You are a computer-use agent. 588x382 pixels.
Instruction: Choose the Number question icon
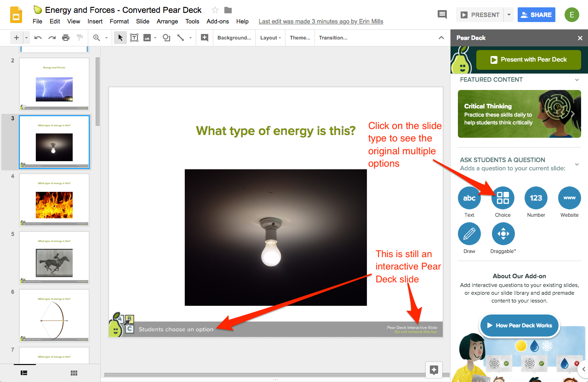tap(536, 198)
